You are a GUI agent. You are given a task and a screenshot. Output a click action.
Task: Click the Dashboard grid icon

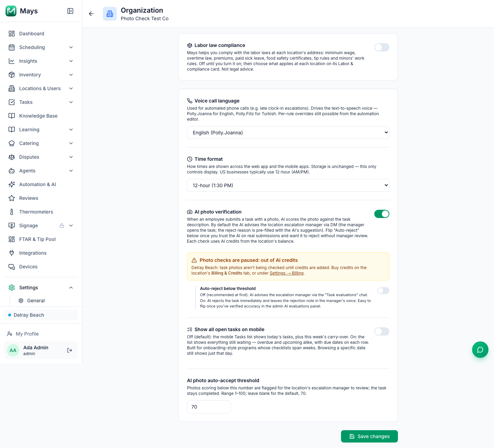pos(12,34)
